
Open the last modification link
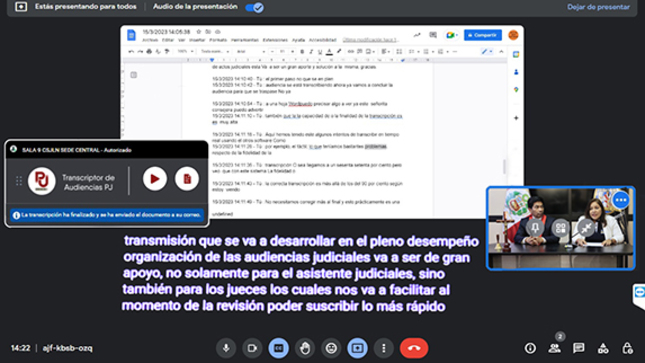click(x=371, y=40)
